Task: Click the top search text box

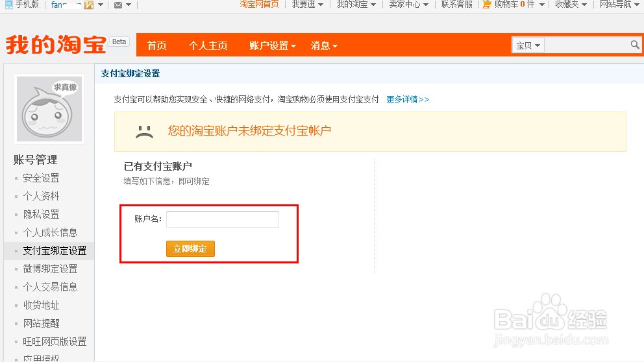Action: (x=588, y=45)
